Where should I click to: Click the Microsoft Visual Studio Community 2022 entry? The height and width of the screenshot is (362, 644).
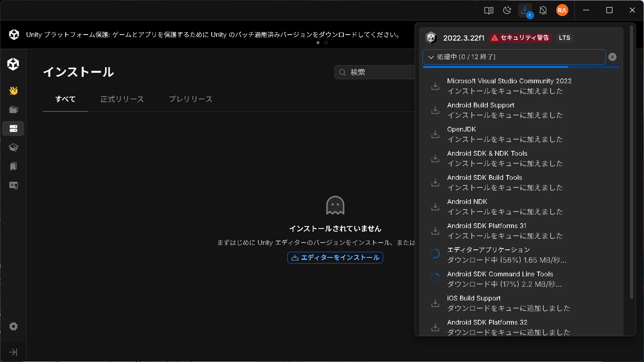point(521,86)
